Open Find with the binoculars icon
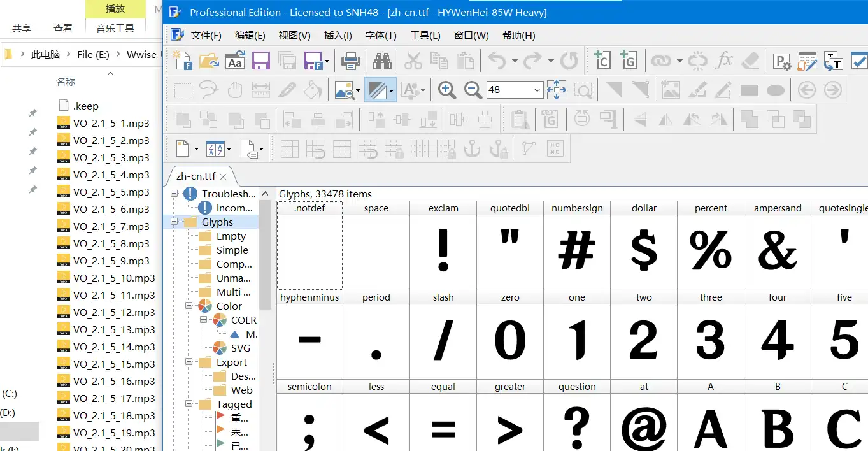Screen dimensions: 868x451 click(382, 61)
